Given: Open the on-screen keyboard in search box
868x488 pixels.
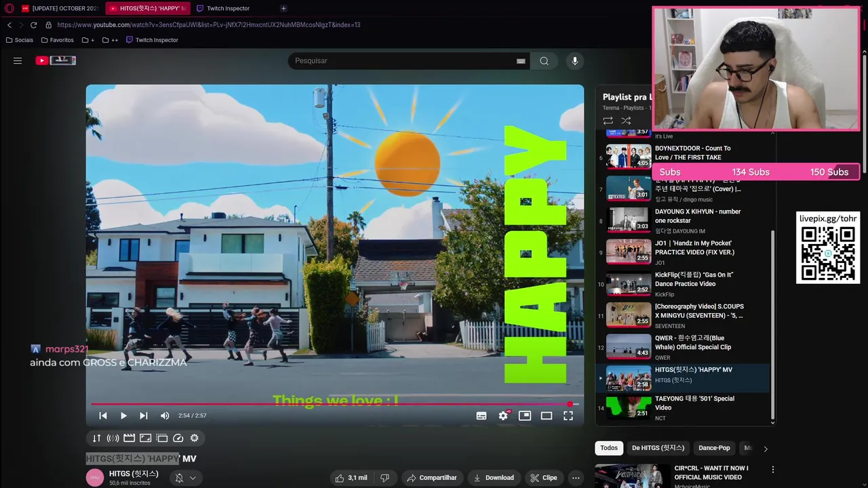Looking at the screenshot, I should 521,61.
